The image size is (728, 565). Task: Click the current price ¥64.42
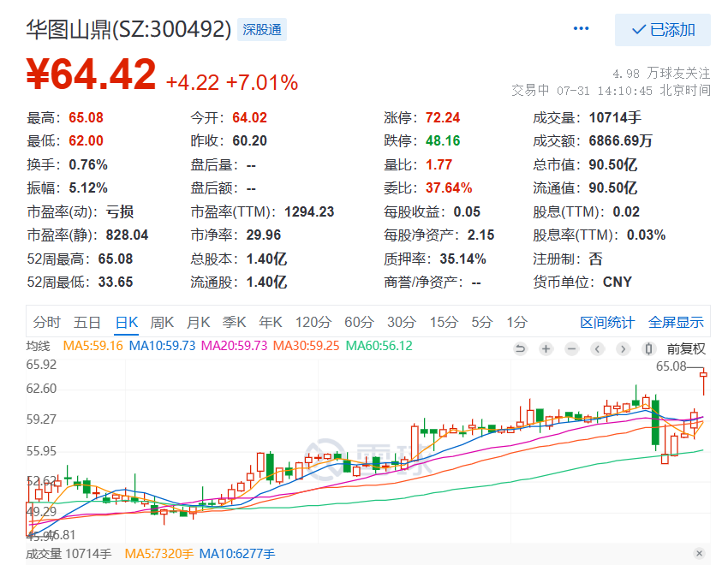(x=92, y=74)
